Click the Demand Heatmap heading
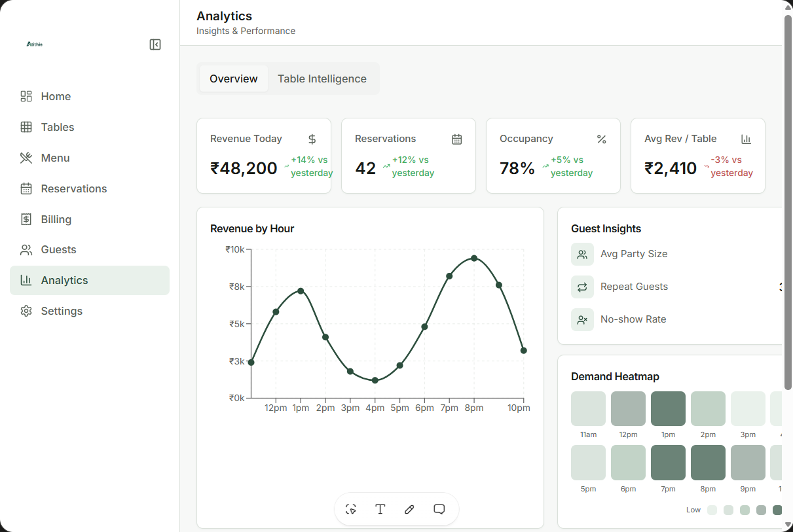The image size is (793, 532). tap(615, 376)
